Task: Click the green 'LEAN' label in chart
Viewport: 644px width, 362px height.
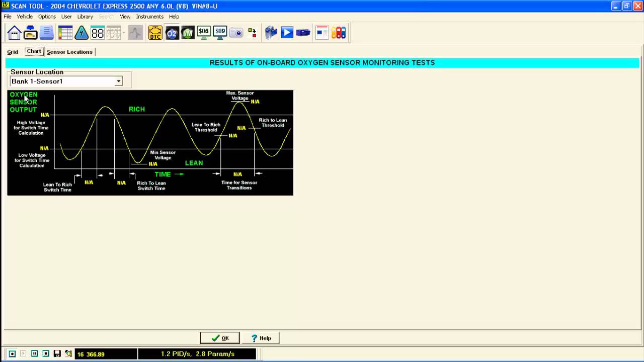Action: tap(194, 163)
